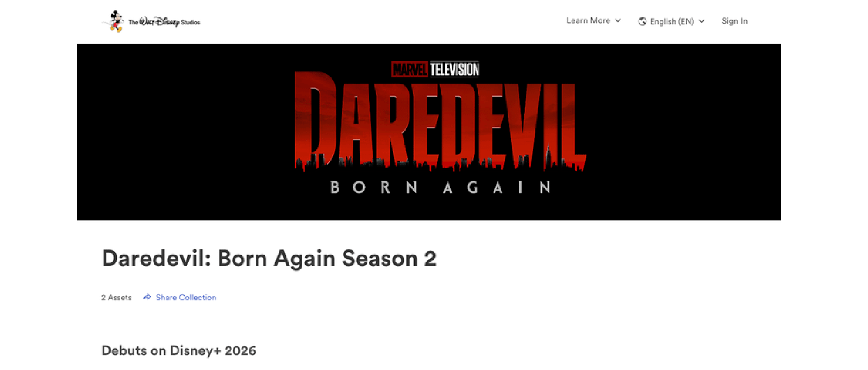Select Sign In in the header
This screenshot has width=868, height=370.
click(735, 21)
